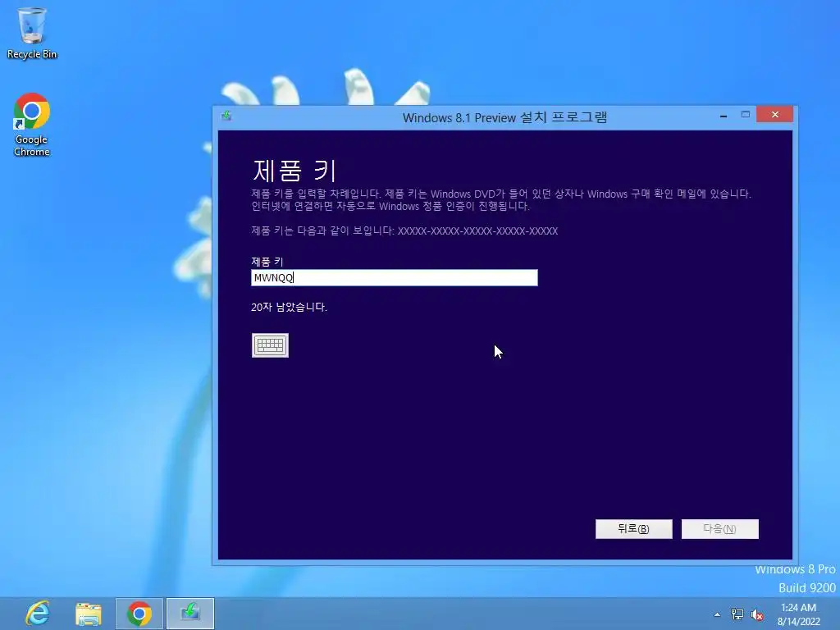840x630 pixels.
Task: Click the '20자 남았습니다.' remaining characters text
Action: point(289,307)
